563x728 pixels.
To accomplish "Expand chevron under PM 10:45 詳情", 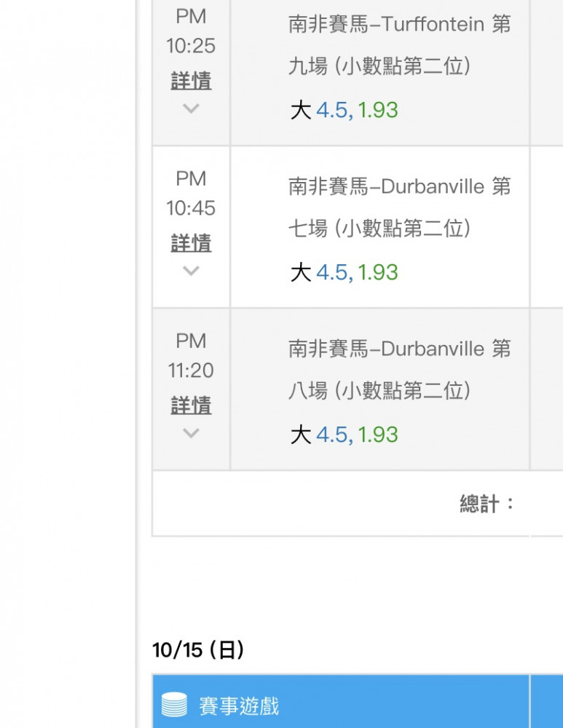I will [191, 271].
